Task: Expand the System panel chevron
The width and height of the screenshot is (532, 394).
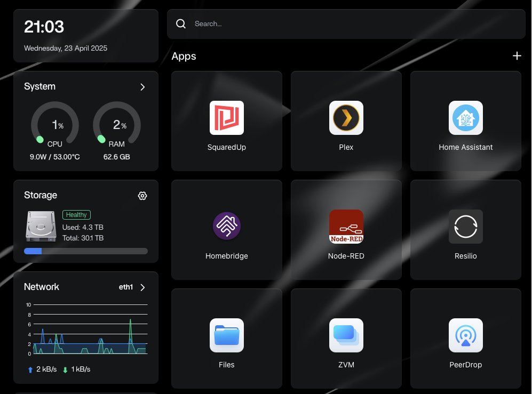Action: coord(142,87)
